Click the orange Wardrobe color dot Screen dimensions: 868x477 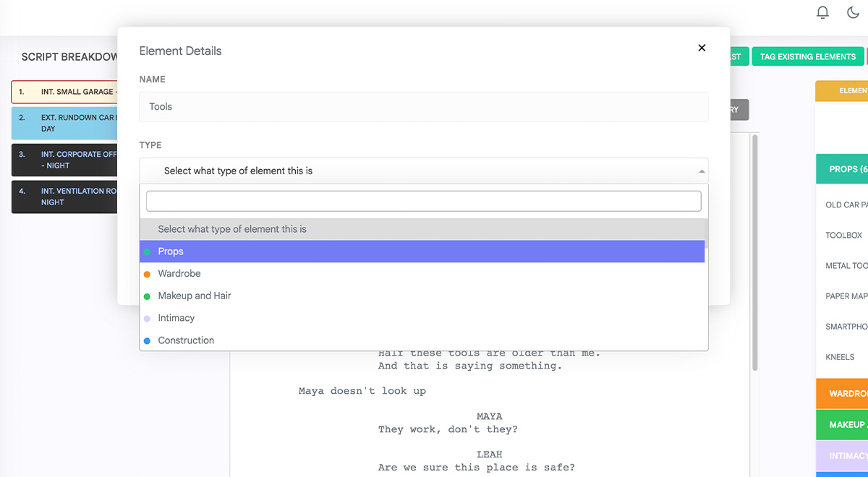pos(148,274)
